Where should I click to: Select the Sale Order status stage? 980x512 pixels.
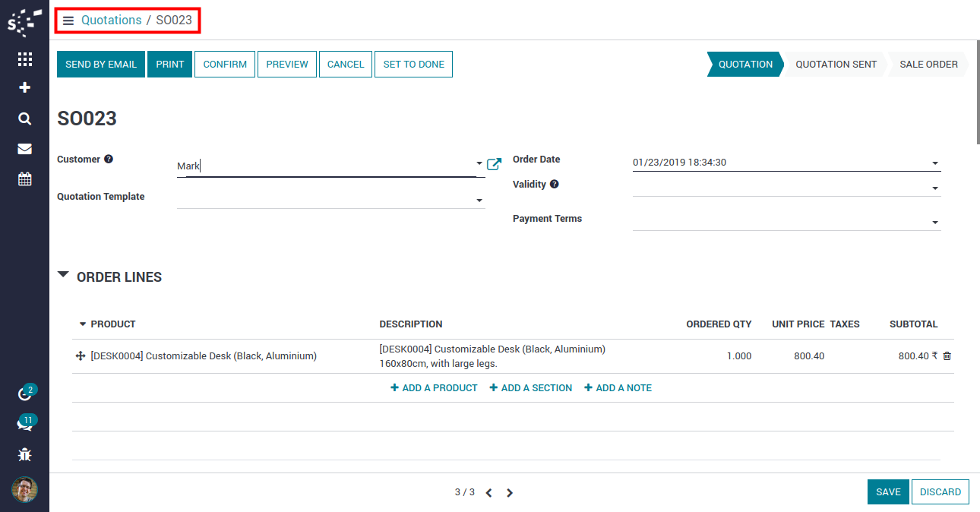[928, 65]
